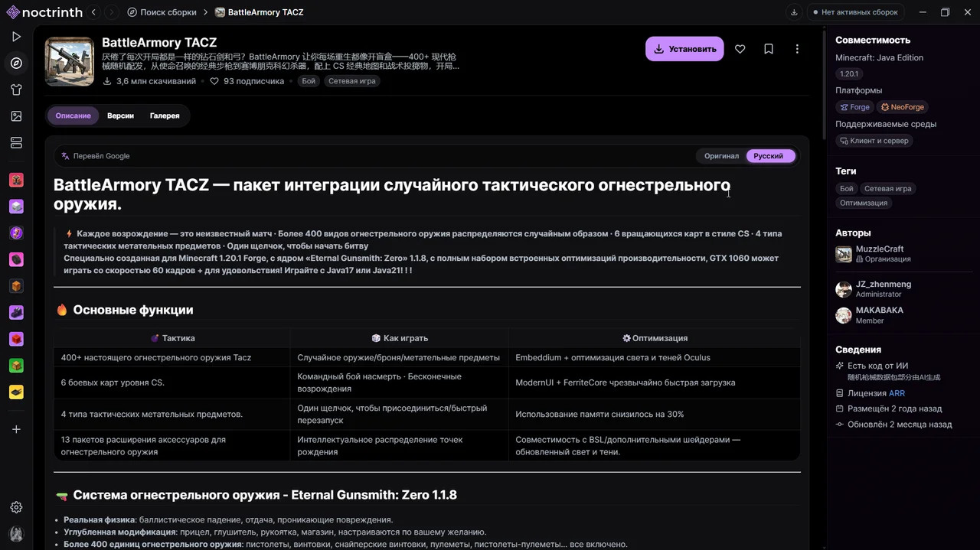Click Бой tag in Теги section
980x550 pixels.
(x=846, y=188)
